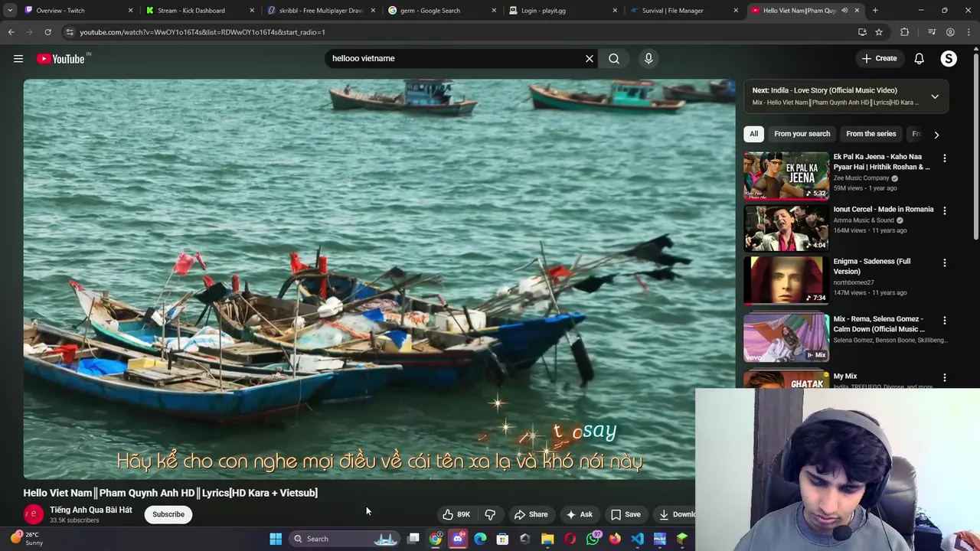Open options for My Mix
Viewport: 980px width, 551px height.
(945, 378)
